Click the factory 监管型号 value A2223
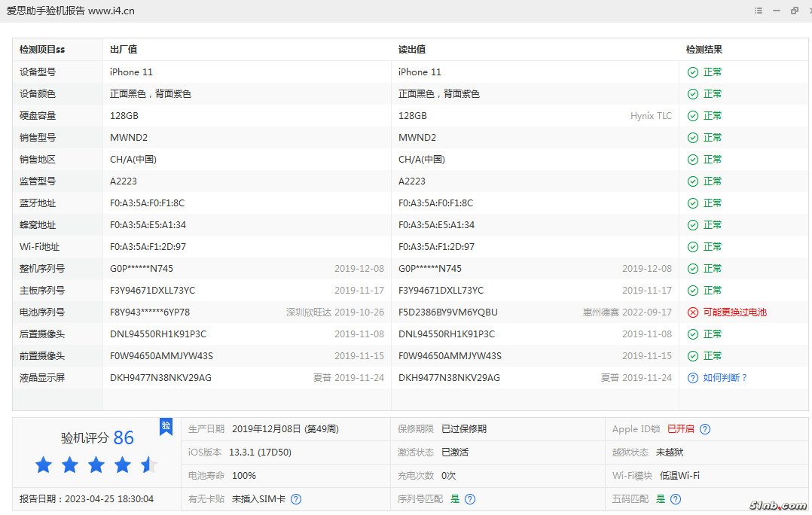This screenshot has width=812, height=515. (124, 181)
